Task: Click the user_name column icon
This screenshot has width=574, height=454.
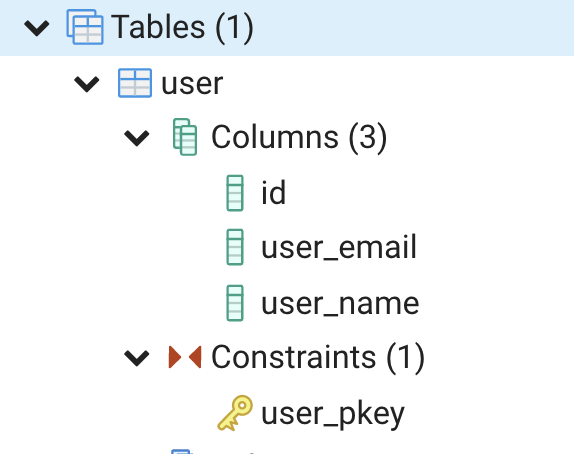Action: (x=235, y=303)
